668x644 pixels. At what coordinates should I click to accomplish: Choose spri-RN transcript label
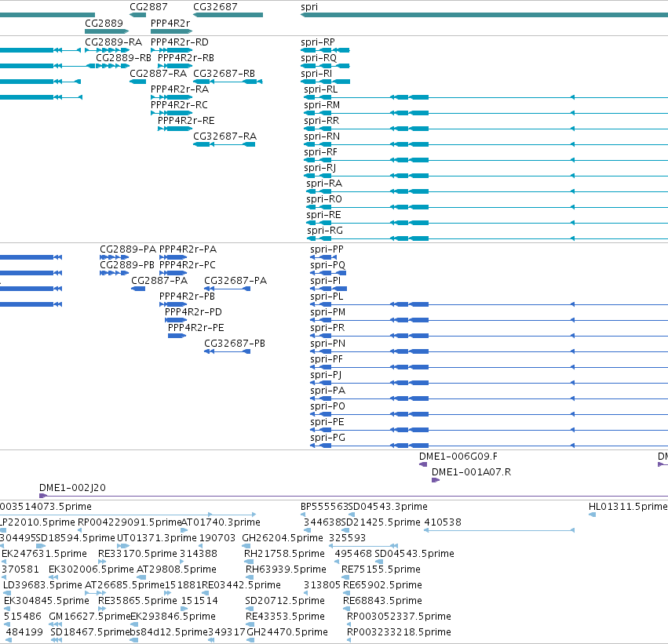(322, 136)
